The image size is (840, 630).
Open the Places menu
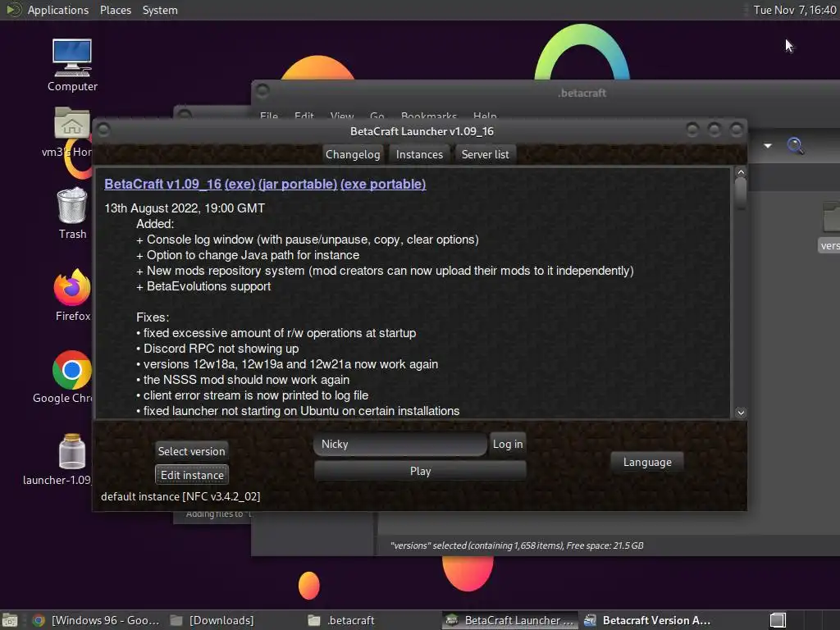(x=115, y=10)
